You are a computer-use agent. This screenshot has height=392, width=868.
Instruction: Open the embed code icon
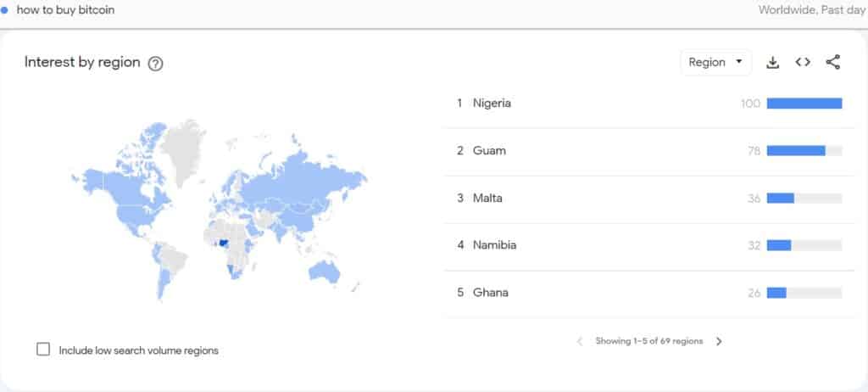(803, 62)
